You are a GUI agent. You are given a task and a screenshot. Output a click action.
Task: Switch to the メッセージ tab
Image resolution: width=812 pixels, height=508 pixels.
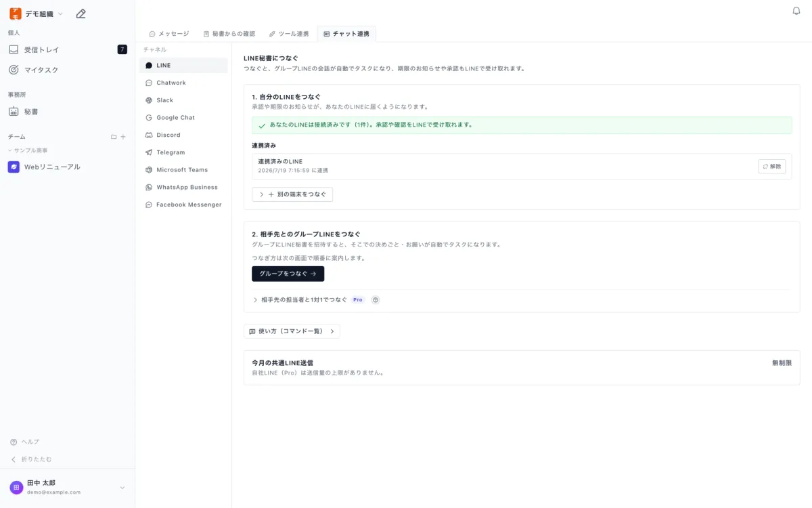(x=169, y=34)
